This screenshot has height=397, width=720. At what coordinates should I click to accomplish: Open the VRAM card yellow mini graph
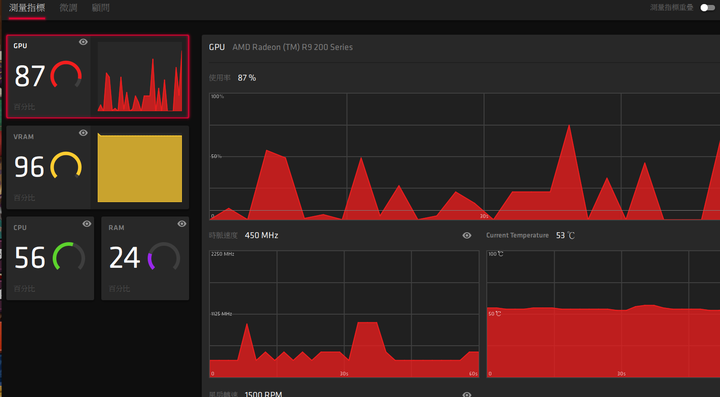coord(140,168)
